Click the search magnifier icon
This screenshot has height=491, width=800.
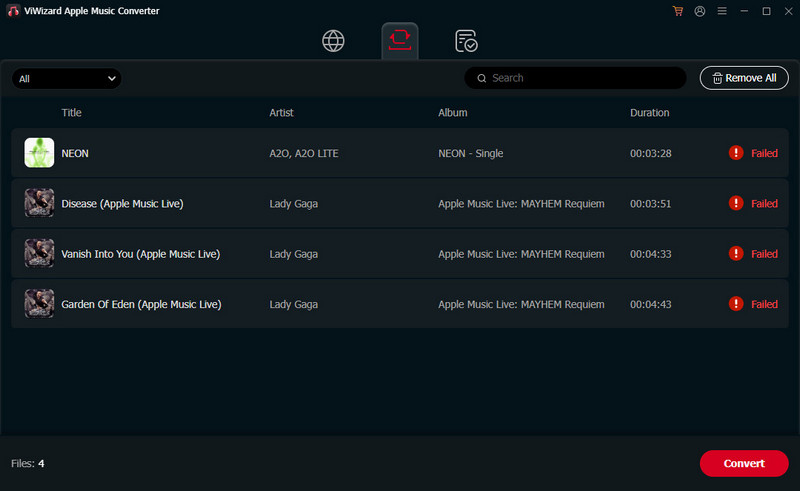482,78
